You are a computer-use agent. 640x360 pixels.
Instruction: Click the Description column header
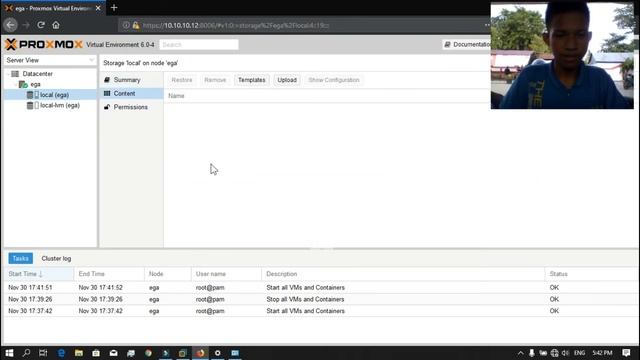click(x=403, y=274)
